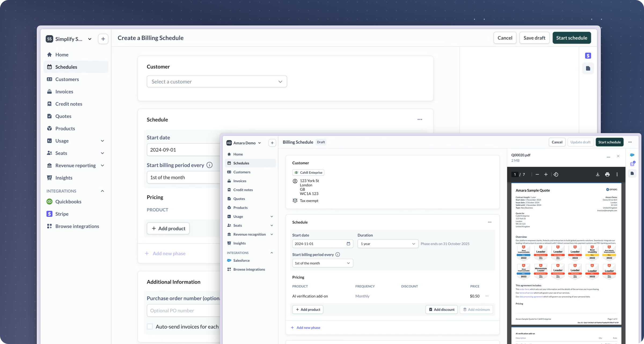This screenshot has height=344, width=644.
Task: Click the calendar icon in Start date
Action: (348, 244)
